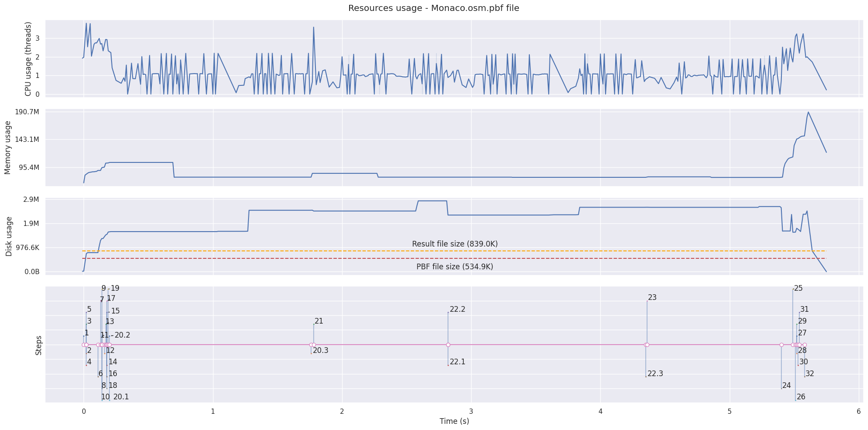Click the 'Steps' y-axis label

pyautogui.click(x=38, y=345)
